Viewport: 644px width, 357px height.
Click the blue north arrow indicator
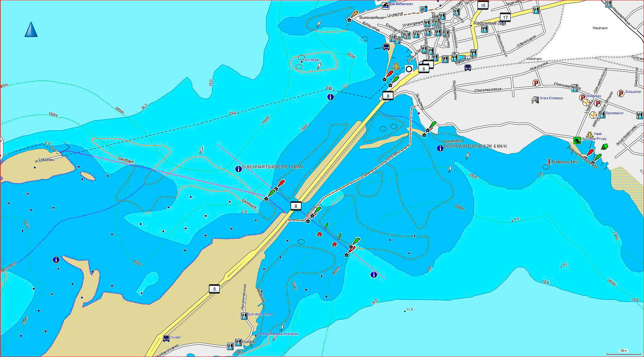coord(31,29)
